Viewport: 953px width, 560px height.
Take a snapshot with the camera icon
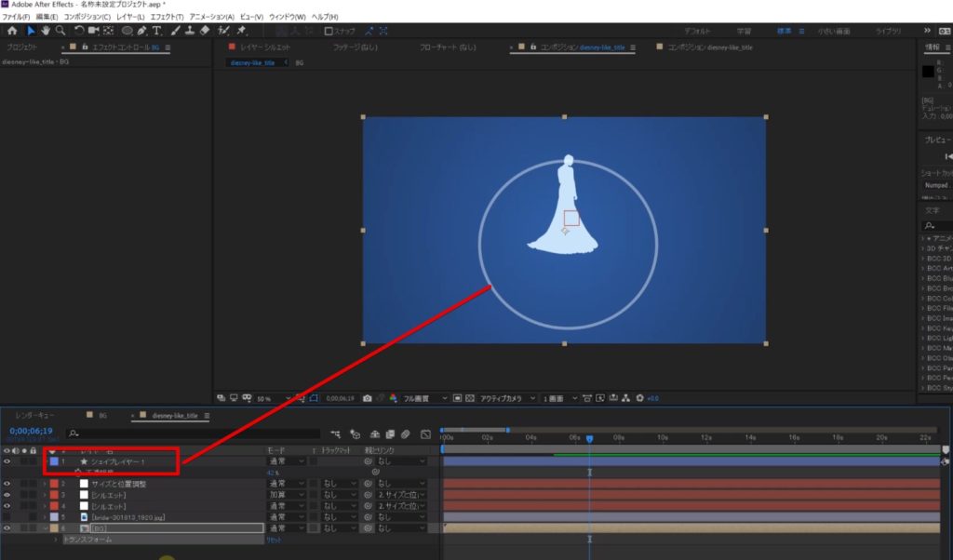tap(367, 398)
